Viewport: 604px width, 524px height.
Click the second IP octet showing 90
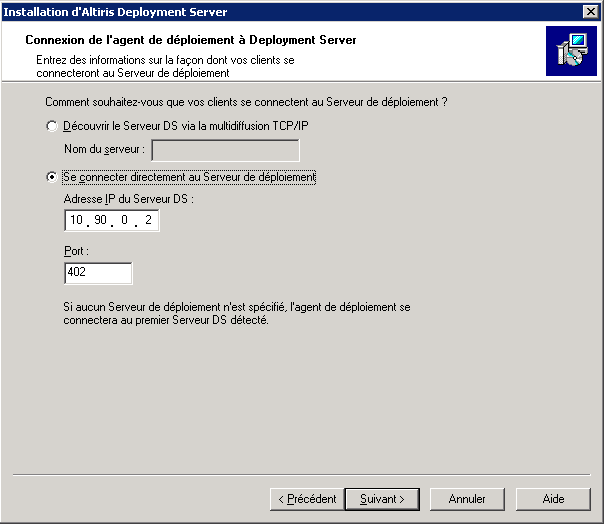pos(100,220)
